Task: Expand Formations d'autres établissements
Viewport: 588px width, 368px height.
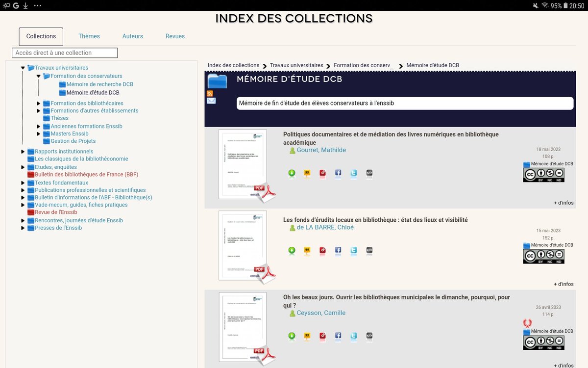Action: click(39, 111)
